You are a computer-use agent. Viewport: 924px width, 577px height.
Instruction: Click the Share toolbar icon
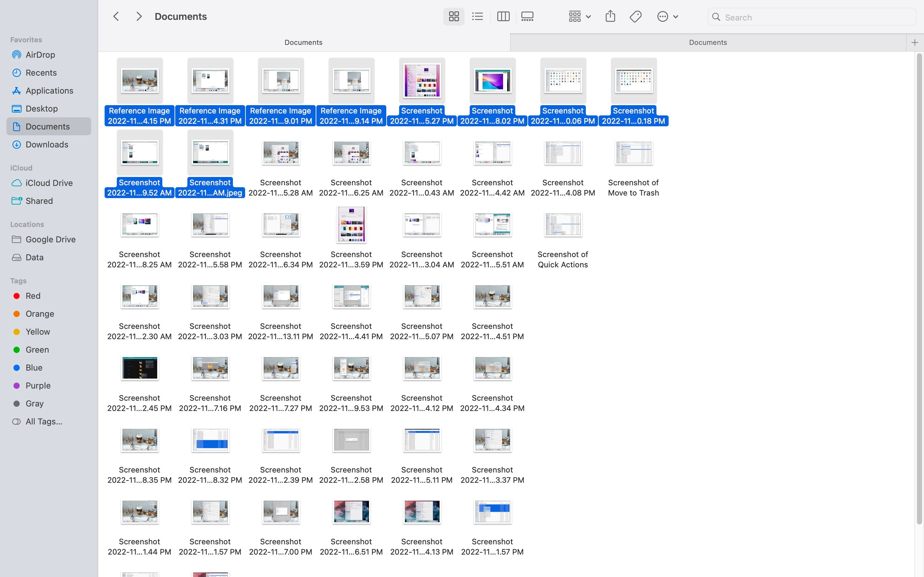click(x=610, y=17)
